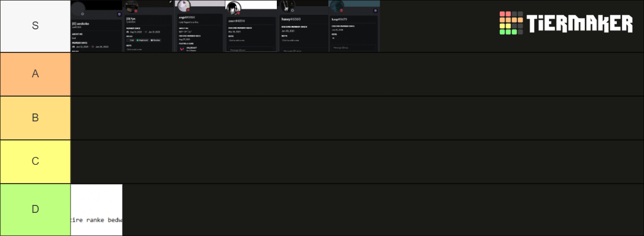Click the Valorant game icon on angel's card
This screenshot has width=644, height=236.
182,49
